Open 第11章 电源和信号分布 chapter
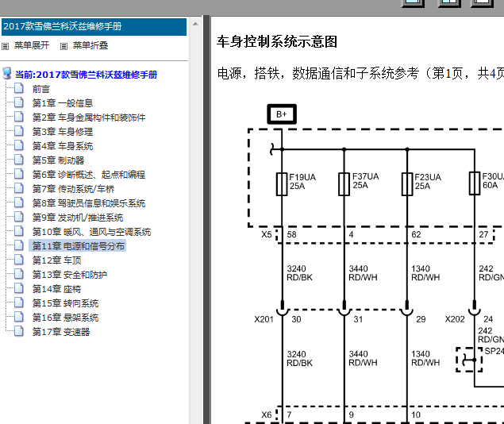This screenshot has width=504, height=424. pyautogui.click(x=78, y=246)
